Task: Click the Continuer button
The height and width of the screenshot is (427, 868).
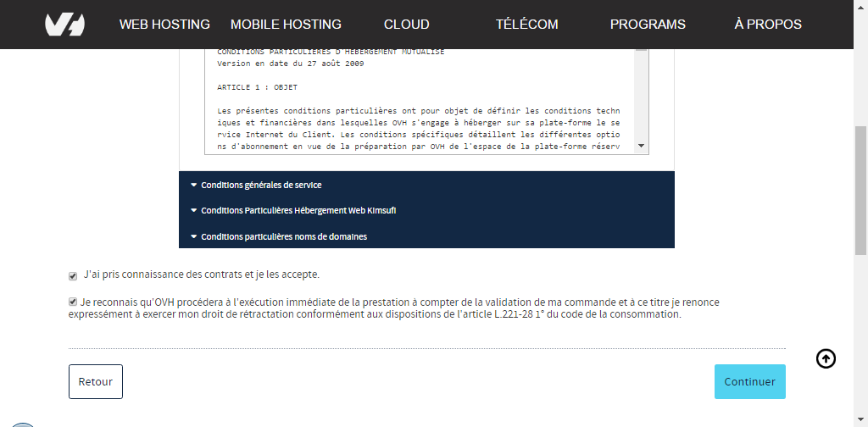Action: coord(749,381)
